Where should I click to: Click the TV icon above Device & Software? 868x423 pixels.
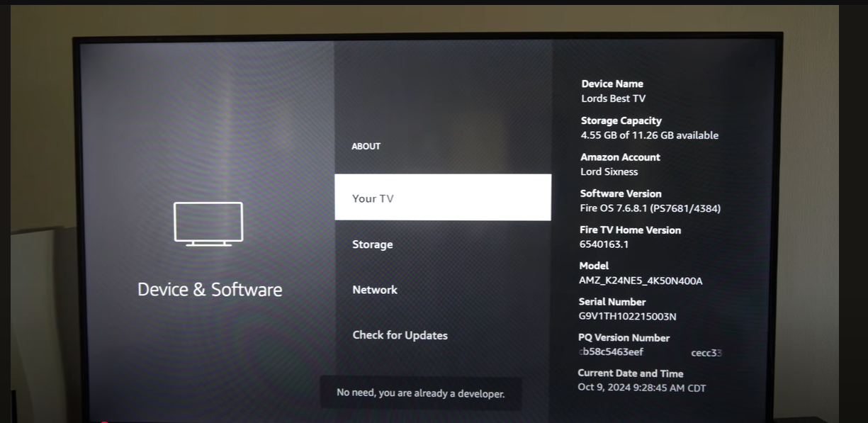click(208, 224)
